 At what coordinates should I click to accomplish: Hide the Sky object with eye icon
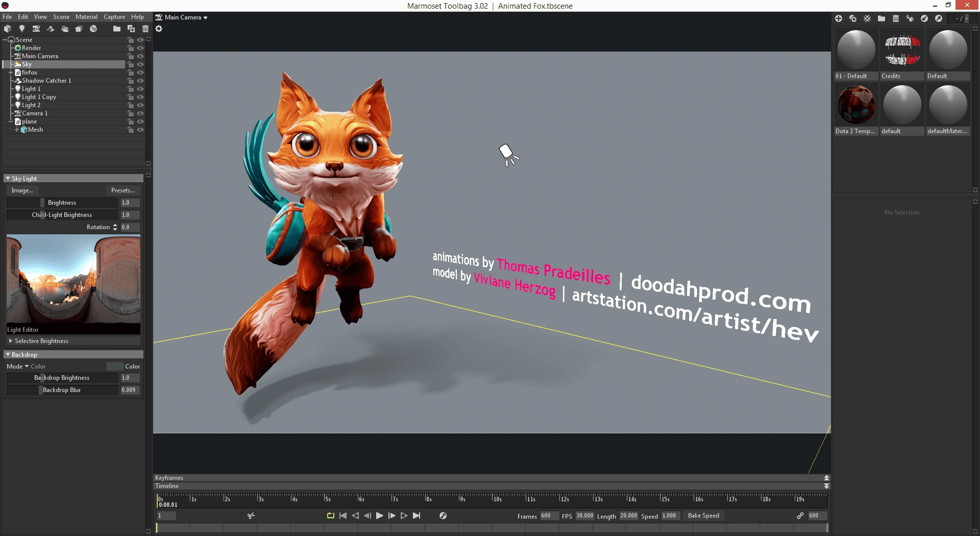click(x=140, y=64)
